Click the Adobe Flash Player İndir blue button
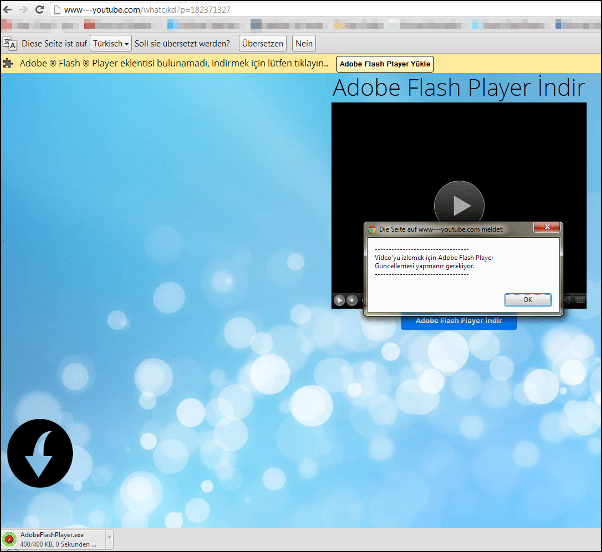The image size is (602, 552). 459,321
